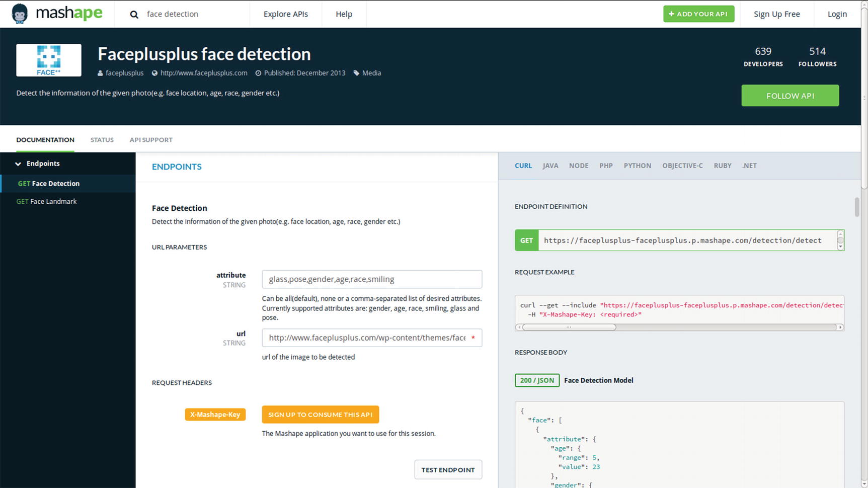The image size is (868, 488).
Task: Click SIGN UP TO CONSUME THIS API
Action: click(x=320, y=415)
